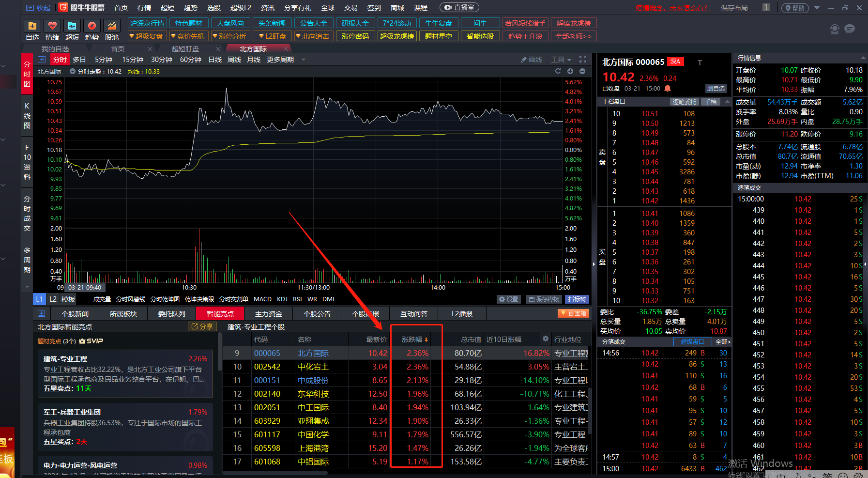Switch to the 主力资金 tab
Screen dimensions: 868x478
pyautogui.click(x=269, y=314)
